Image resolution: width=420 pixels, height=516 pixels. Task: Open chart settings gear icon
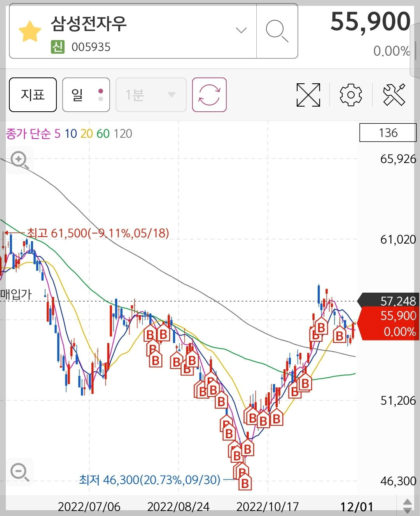tap(351, 95)
